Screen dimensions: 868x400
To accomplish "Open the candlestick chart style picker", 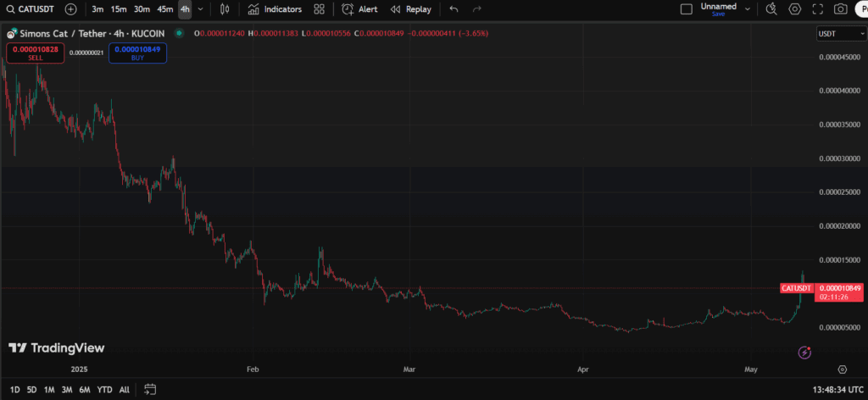I will pos(225,9).
